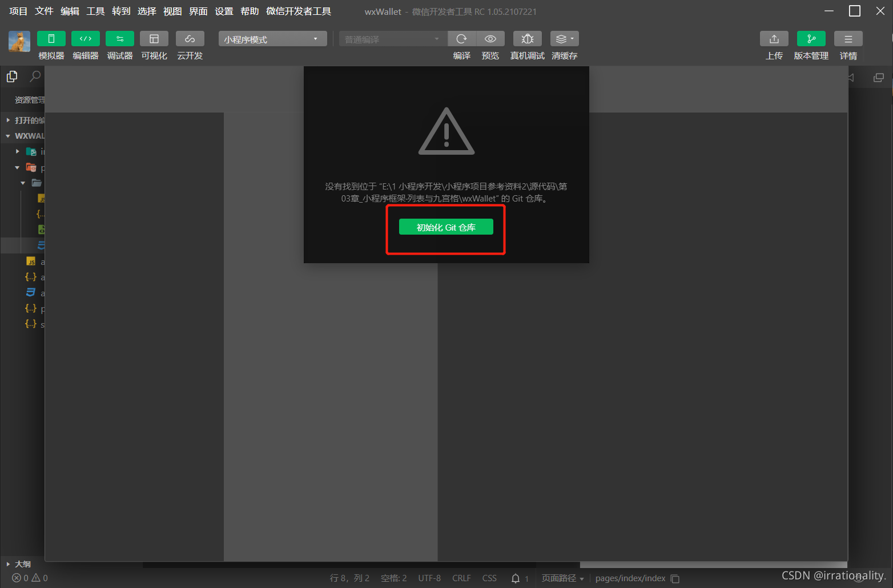Image resolution: width=893 pixels, height=588 pixels.
Task: Open the 可视化 visual layout tool
Action: point(154,39)
